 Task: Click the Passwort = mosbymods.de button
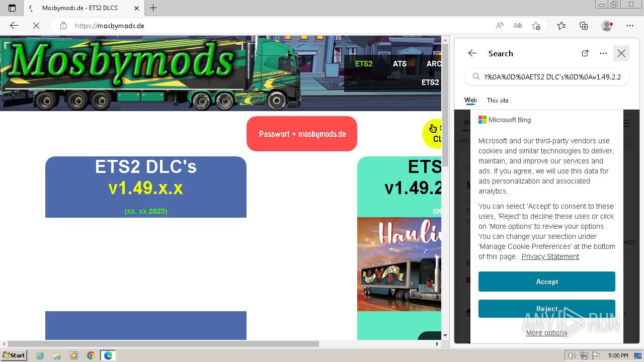point(302,134)
